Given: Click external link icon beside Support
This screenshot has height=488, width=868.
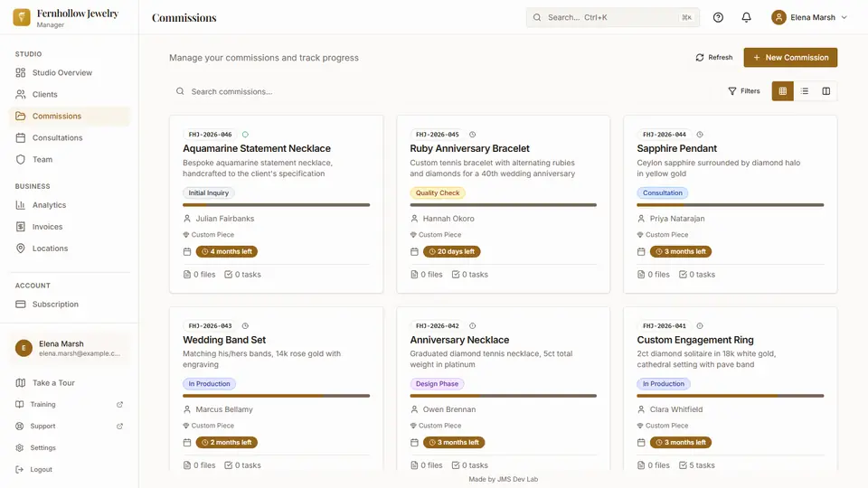Looking at the screenshot, I should 119,426.
